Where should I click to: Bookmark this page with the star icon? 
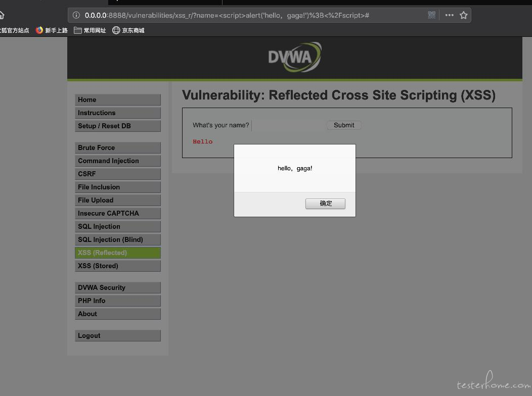click(x=463, y=15)
